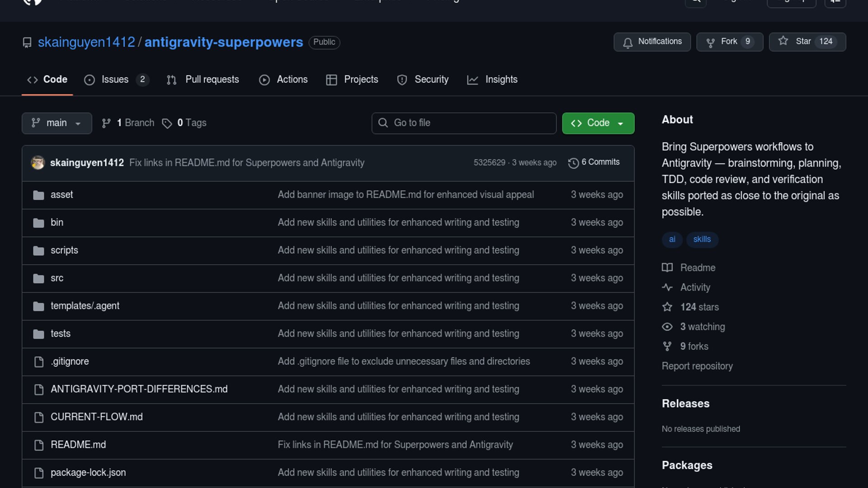The height and width of the screenshot is (488, 868).
Task: Expand the main branch dropdown
Action: point(57,123)
